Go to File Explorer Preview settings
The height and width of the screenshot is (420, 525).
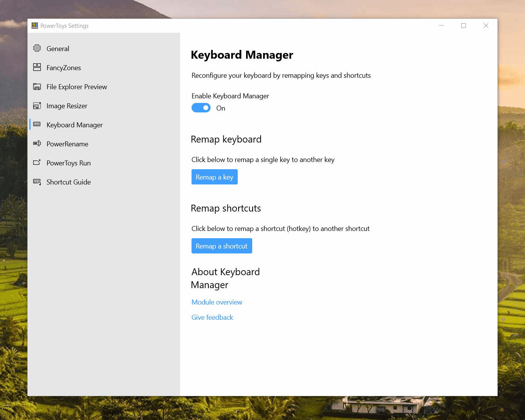click(77, 87)
